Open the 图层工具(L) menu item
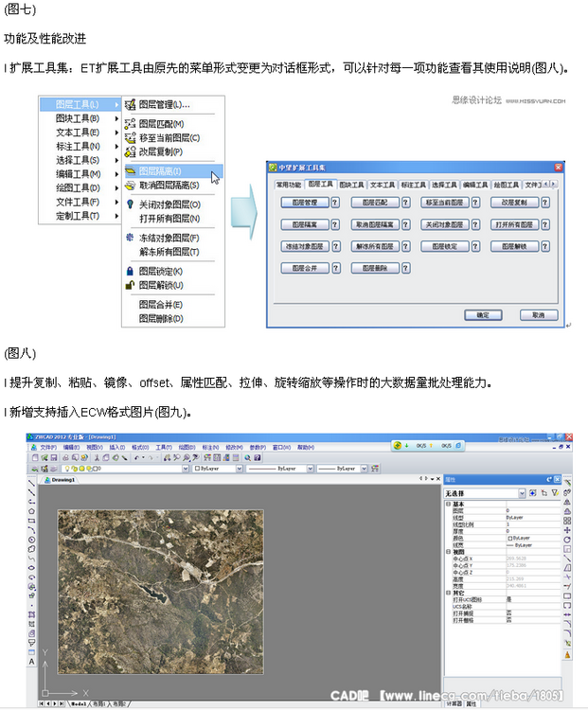Image resolution: width=588 pixels, height=710 pixels. (80, 104)
